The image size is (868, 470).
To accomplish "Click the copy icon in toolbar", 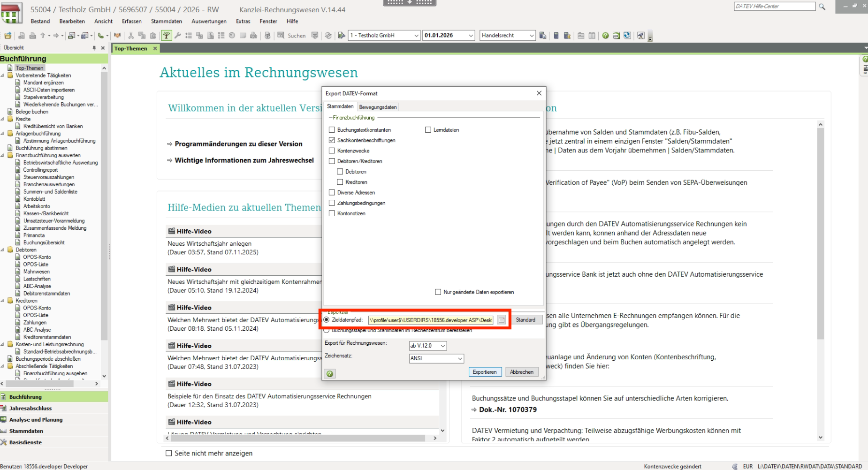I will tap(142, 36).
